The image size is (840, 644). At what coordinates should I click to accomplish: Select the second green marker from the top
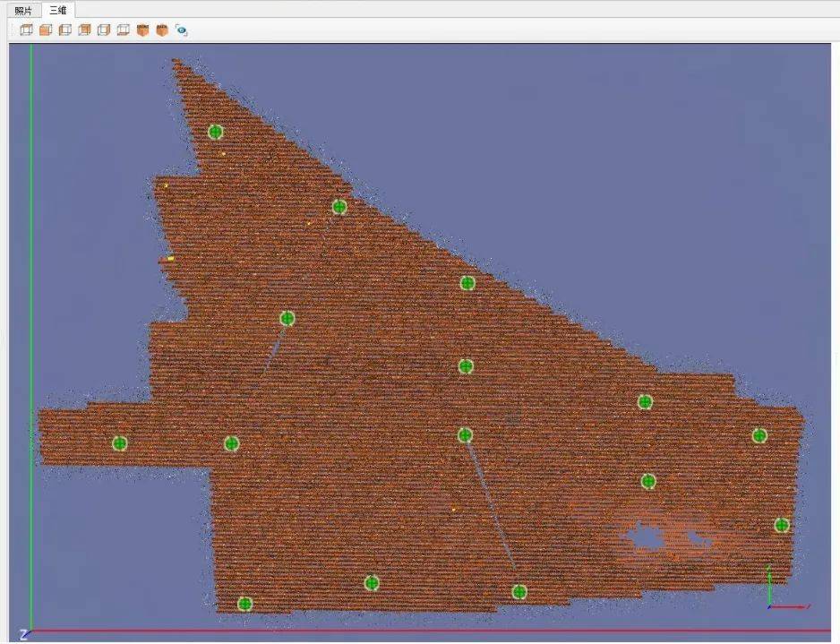[339, 207]
